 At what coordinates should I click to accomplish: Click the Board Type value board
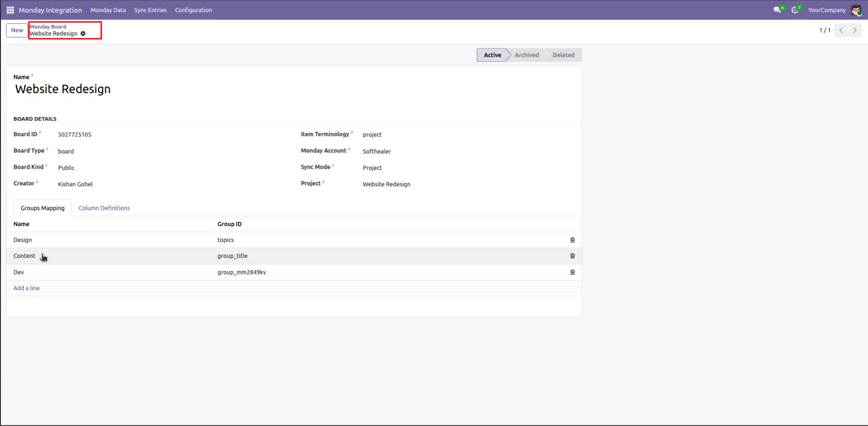[66, 151]
